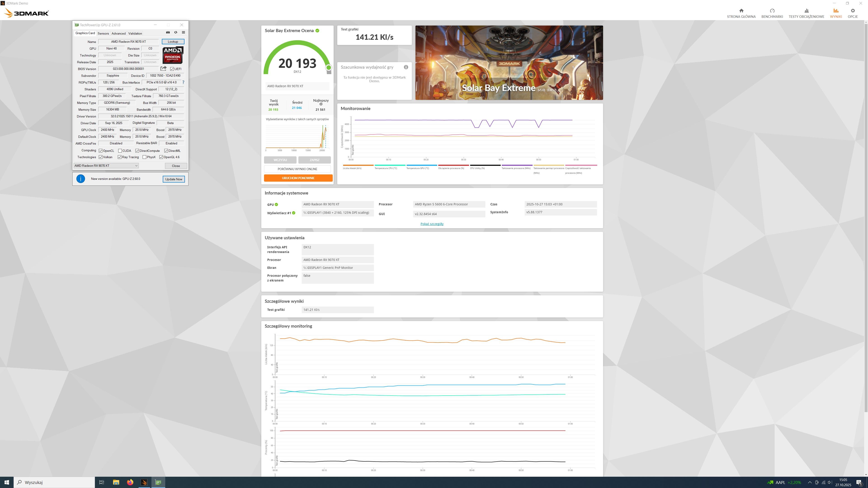
Task: Toggle the UEFI checkbox
Action: (x=172, y=69)
